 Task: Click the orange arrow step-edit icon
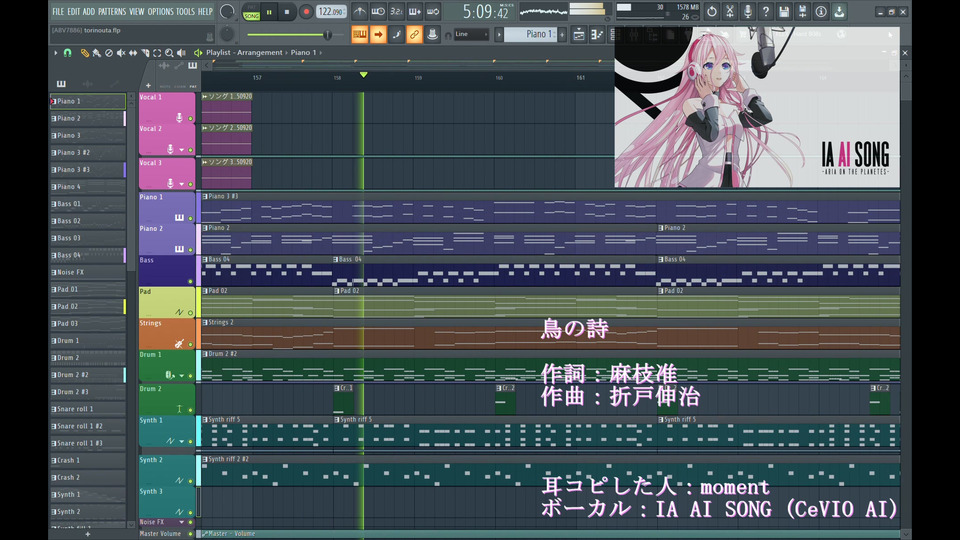[x=378, y=34]
